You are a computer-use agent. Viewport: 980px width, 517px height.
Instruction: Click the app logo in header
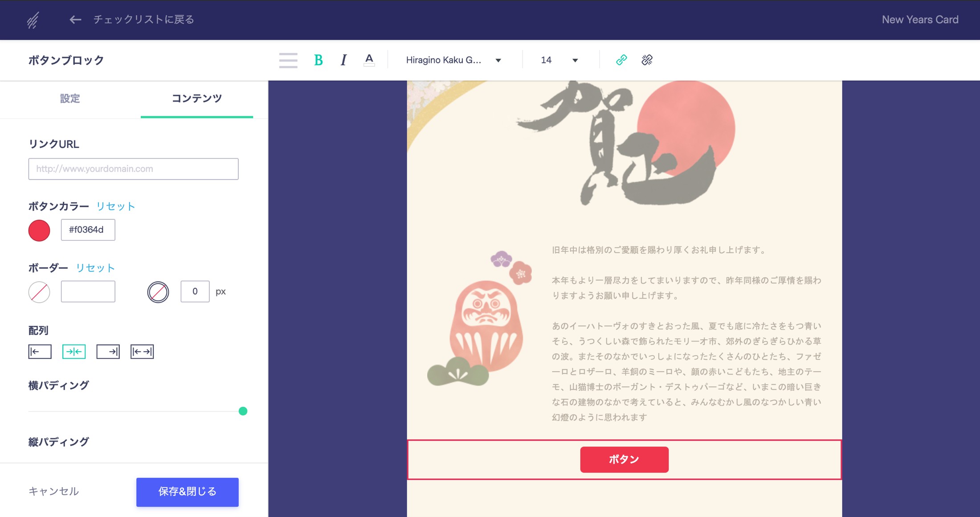33,20
